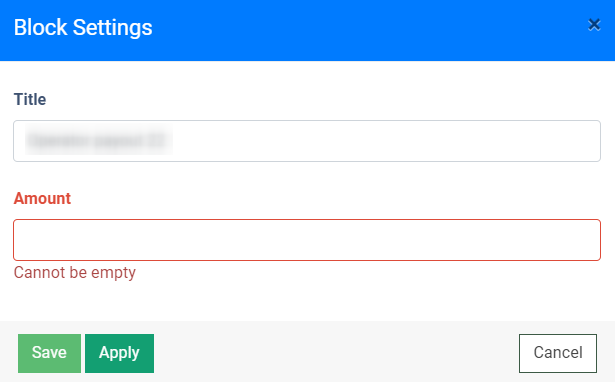Click the blurred text inside Title field
The height and width of the screenshot is (382, 615).
point(99,140)
